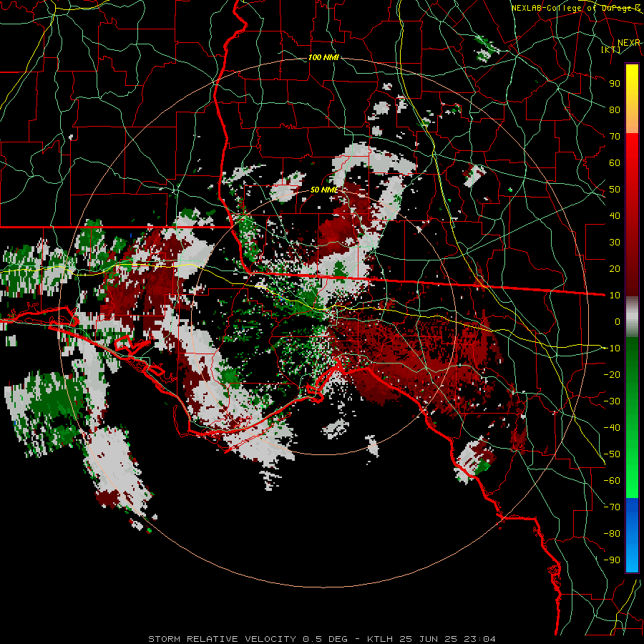Click the 80 value on the velocity scale
Image resolution: width=644 pixels, height=644 pixels.
615,109
